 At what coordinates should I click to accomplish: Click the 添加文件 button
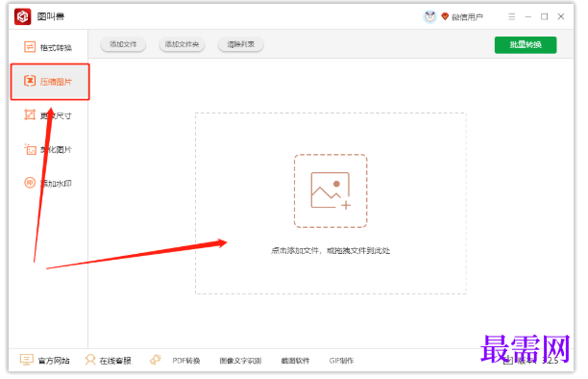[x=123, y=44]
